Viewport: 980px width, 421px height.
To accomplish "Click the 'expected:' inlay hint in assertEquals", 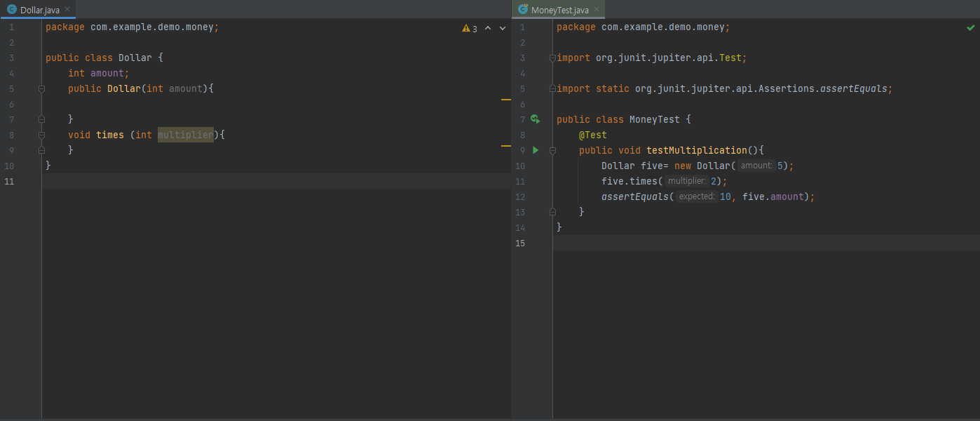I will point(696,196).
